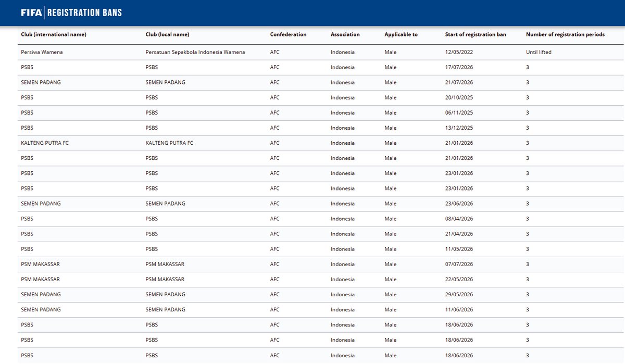Screen dimensions: 625x364
Task: Click Indonesia in the KALTENG PUTRA FC row
Action: (342, 143)
